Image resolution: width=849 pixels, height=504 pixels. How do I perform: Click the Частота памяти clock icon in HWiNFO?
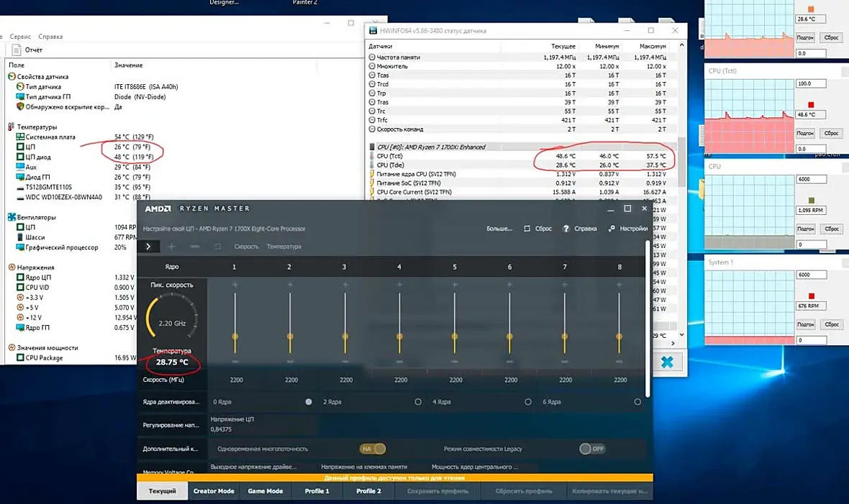pyautogui.click(x=372, y=57)
